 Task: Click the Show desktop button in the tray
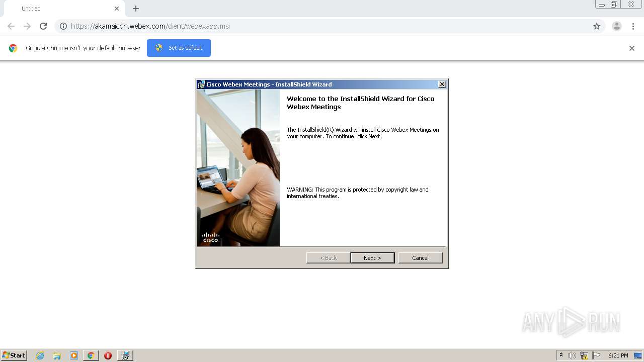click(x=638, y=355)
